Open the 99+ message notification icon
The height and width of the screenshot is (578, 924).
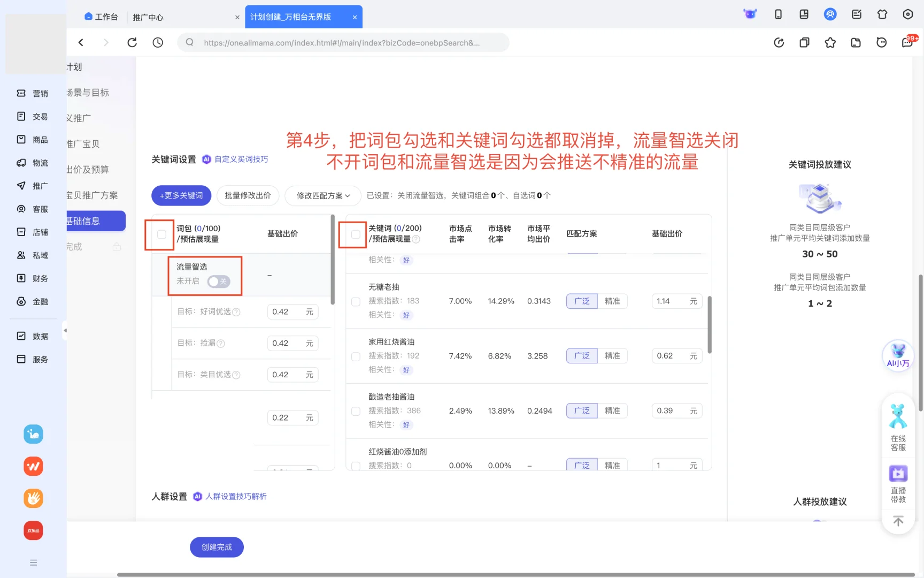907,42
